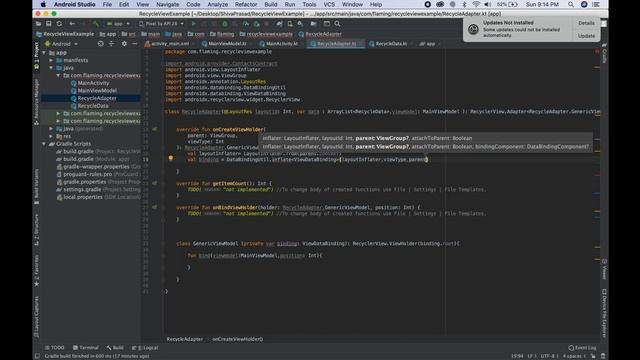Run app with the green play icon
The image size is (640, 360).
coord(193,24)
